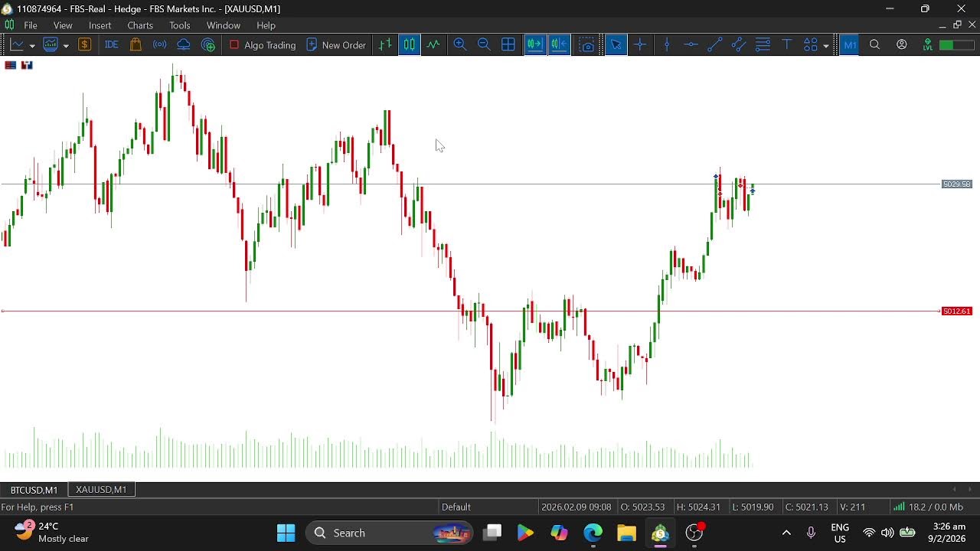The width and height of the screenshot is (980, 551).
Task: Click the green LVL indicator icon
Action: 927,45
